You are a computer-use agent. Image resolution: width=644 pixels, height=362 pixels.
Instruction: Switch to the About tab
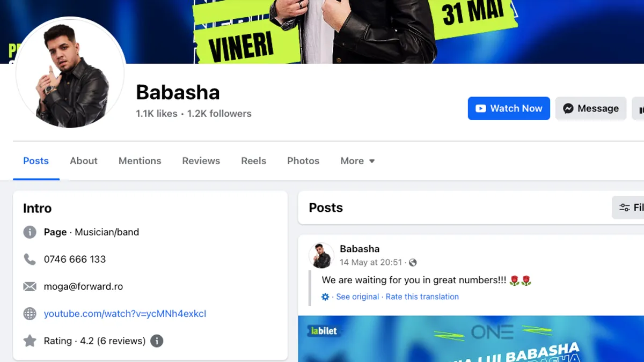tap(84, 161)
